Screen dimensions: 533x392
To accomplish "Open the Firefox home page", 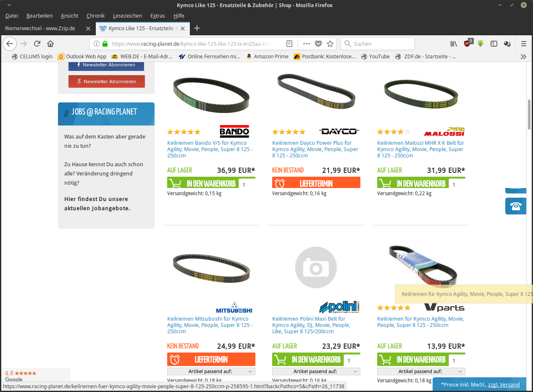I will pyautogui.click(x=50, y=44).
